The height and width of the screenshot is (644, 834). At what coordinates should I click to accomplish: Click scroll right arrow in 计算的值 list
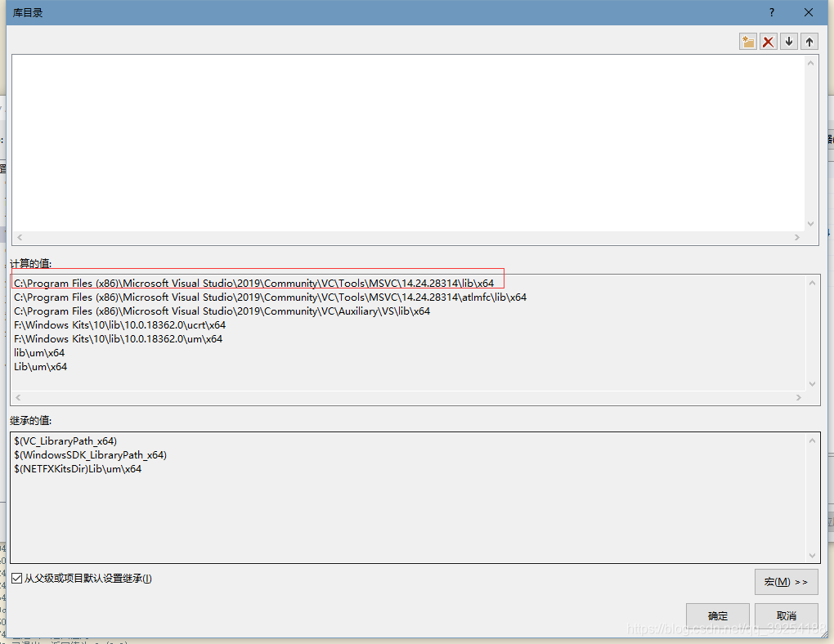coord(798,397)
